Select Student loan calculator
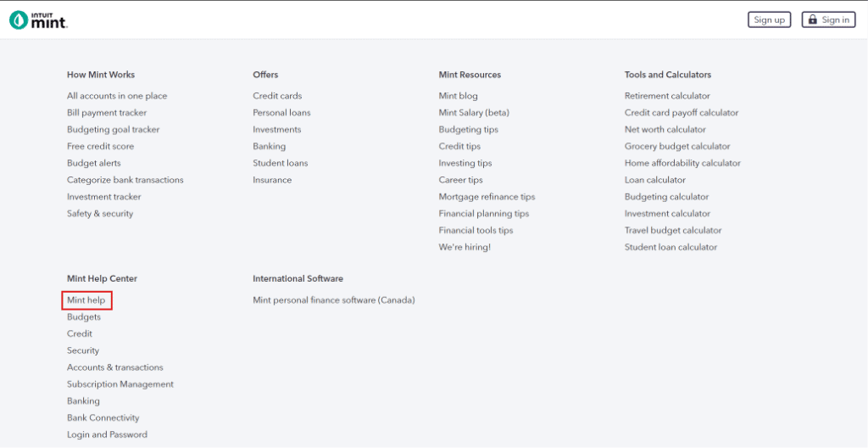The width and height of the screenshot is (868, 448). (x=670, y=248)
